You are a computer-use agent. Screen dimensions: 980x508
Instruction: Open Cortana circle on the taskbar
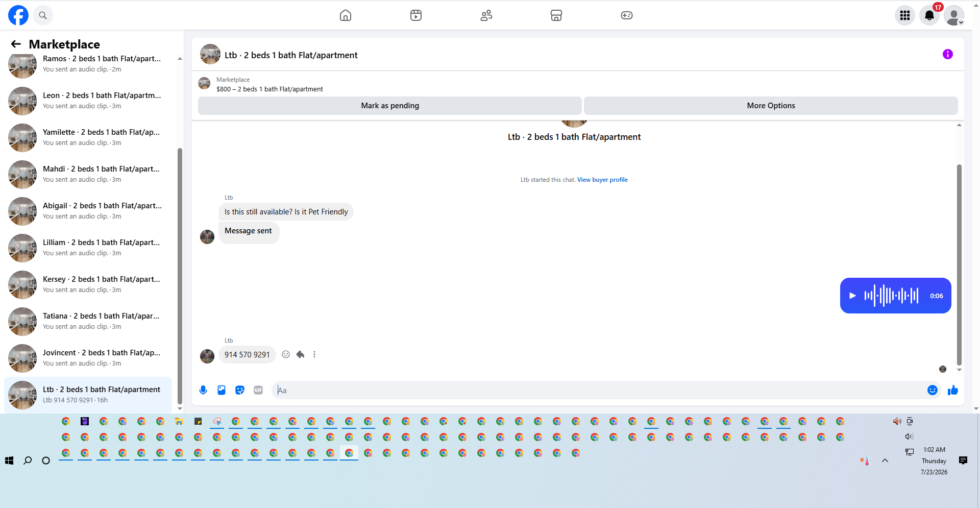[x=46, y=461]
